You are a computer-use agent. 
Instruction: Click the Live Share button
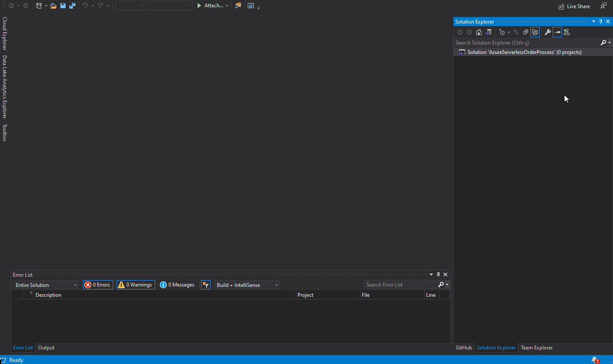click(x=574, y=6)
